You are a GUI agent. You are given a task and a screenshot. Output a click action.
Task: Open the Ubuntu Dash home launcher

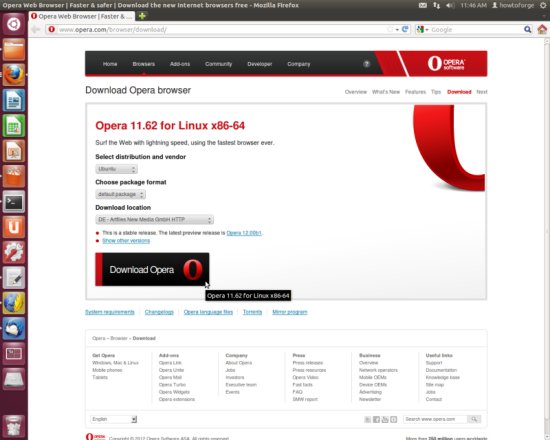click(14, 24)
